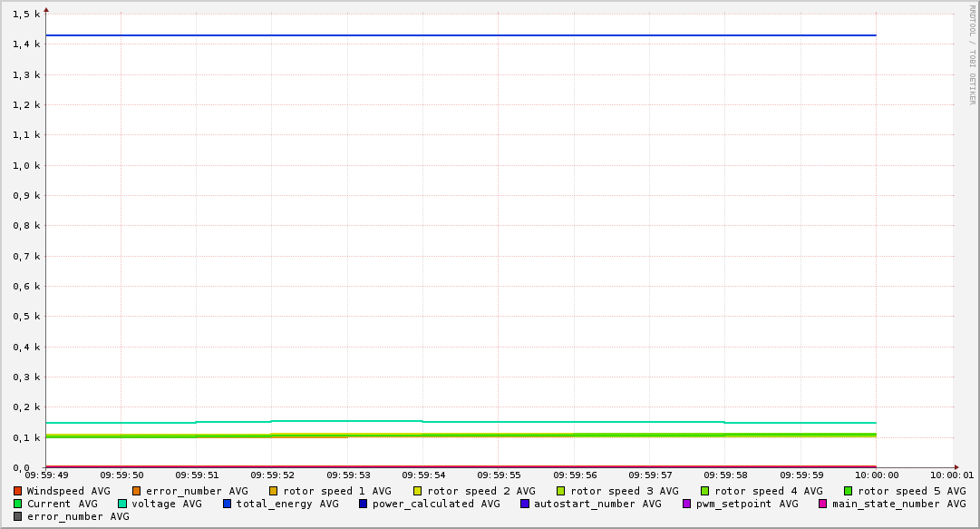Select the total_energy AVG legend label

(x=286, y=504)
